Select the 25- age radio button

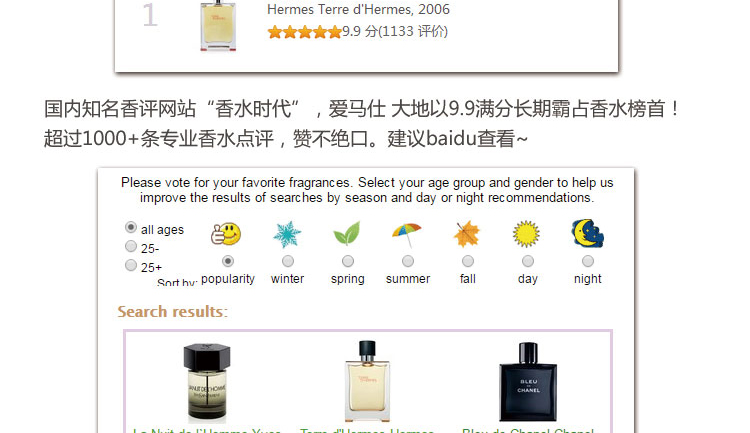tap(131, 246)
